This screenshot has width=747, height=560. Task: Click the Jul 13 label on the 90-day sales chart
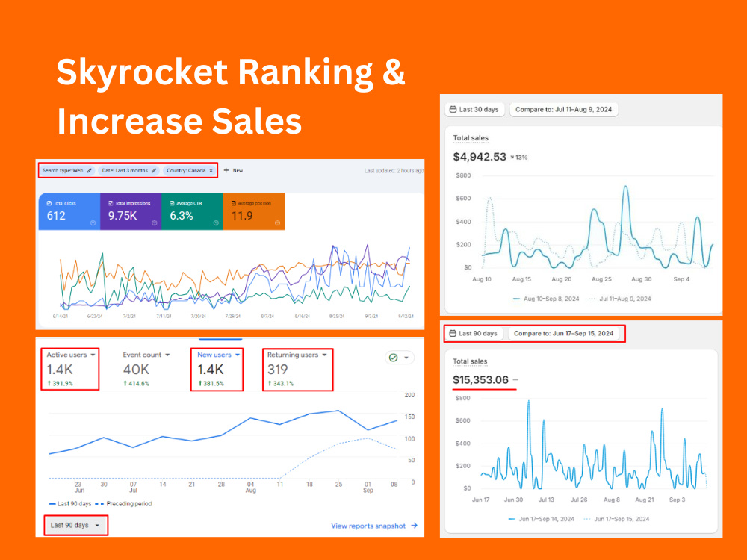546,500
